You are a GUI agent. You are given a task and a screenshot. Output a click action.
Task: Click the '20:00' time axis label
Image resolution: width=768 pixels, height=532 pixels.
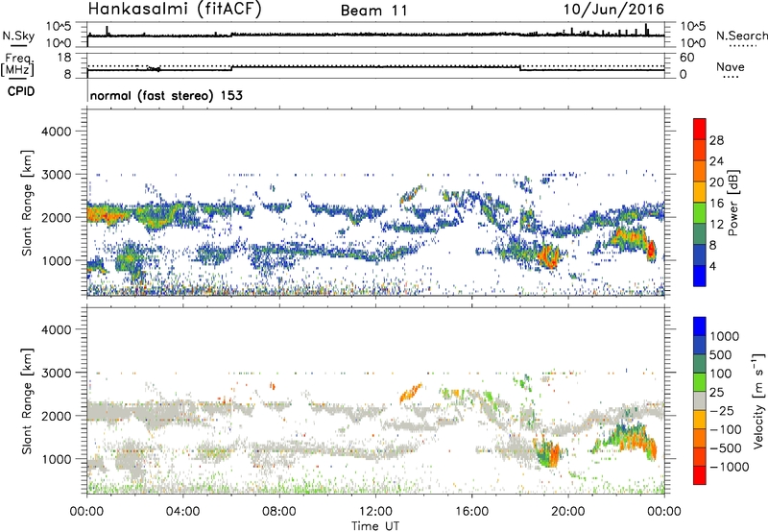coord(567,512)
